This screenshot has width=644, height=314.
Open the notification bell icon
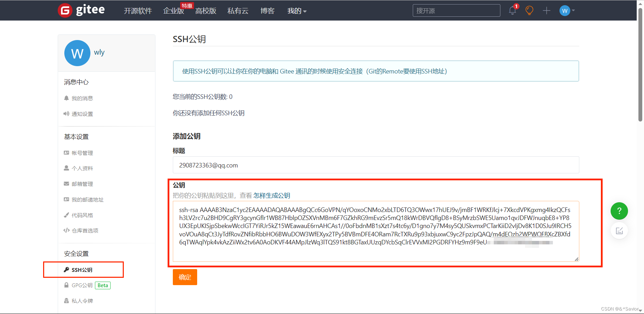point(513,10)
